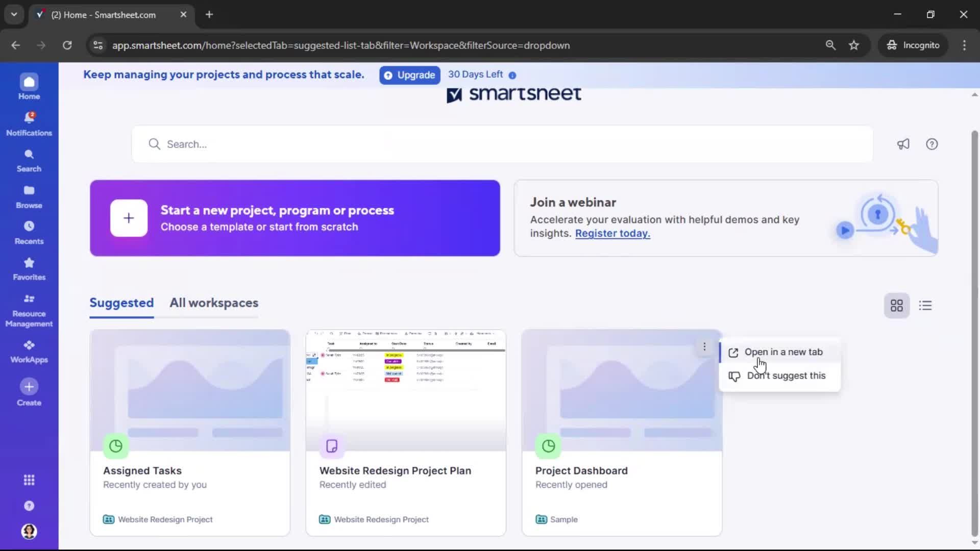Click the Create icon in the sidebar
The height and width of the screenshot is (551, 980).
pos(29,391)
